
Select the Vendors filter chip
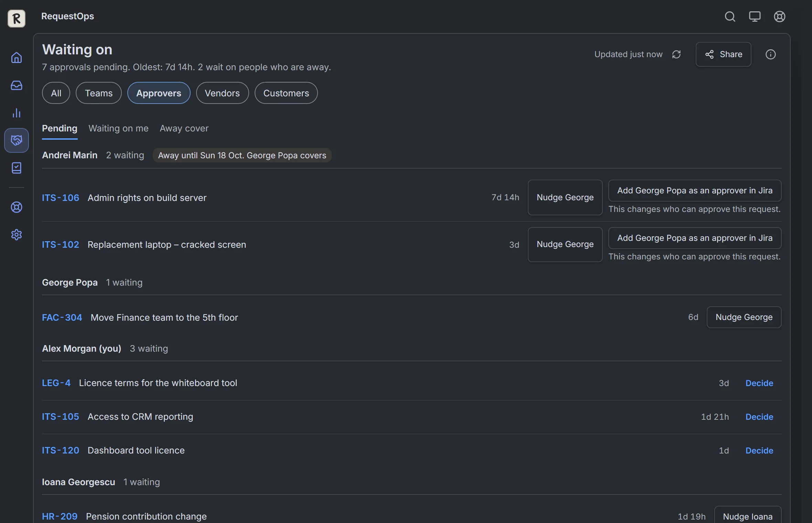pyautogui.click(x=222, y=93)
